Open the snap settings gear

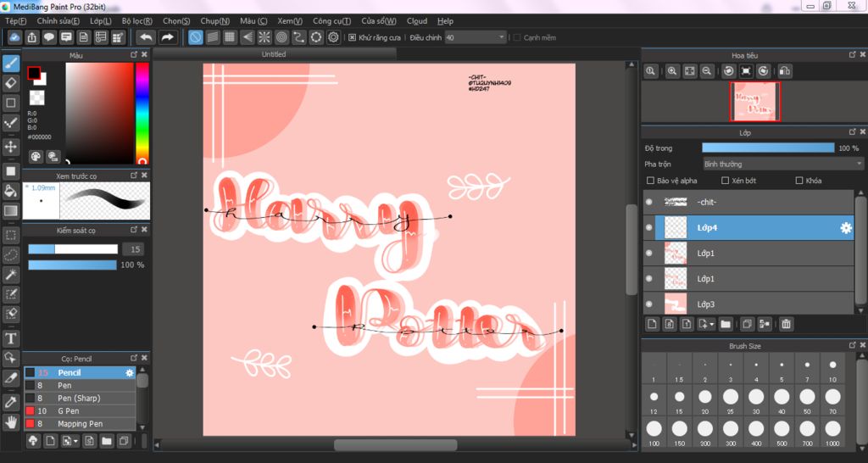tap(333, 37)
